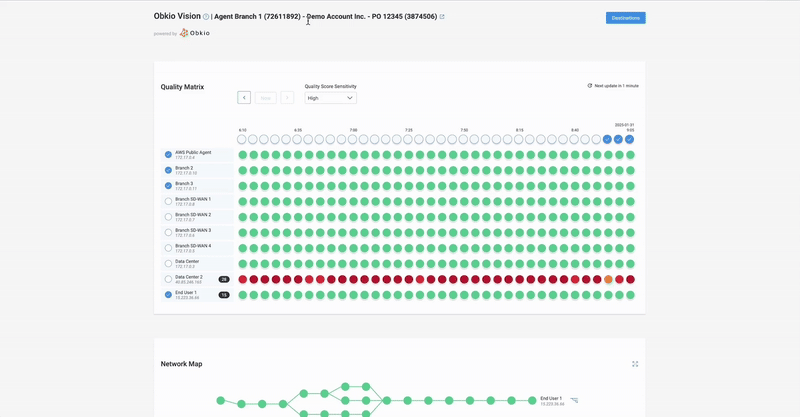Uncheck the End User 1 checkbox
The width and height of the screenshot is (800, 417).
[168, 295]
